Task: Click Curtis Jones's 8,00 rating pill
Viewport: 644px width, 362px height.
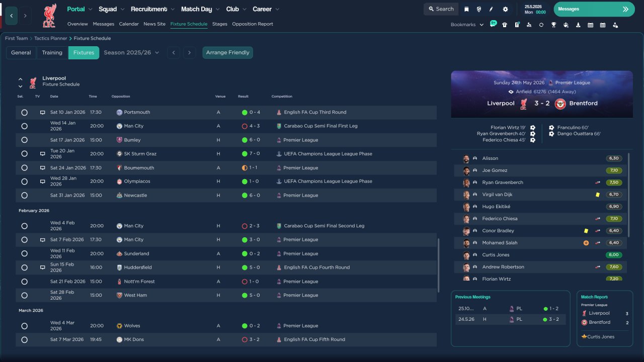Action: coord(614,255)
